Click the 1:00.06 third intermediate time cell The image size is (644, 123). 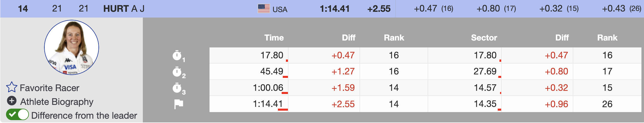(x=268, y=88)
